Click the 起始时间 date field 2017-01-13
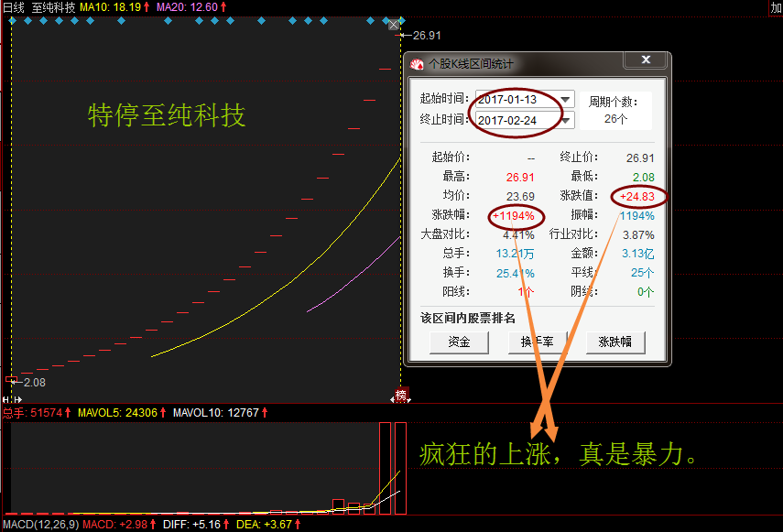The width and height of the screenshot is (783, 532). click(x=525, y=99)
